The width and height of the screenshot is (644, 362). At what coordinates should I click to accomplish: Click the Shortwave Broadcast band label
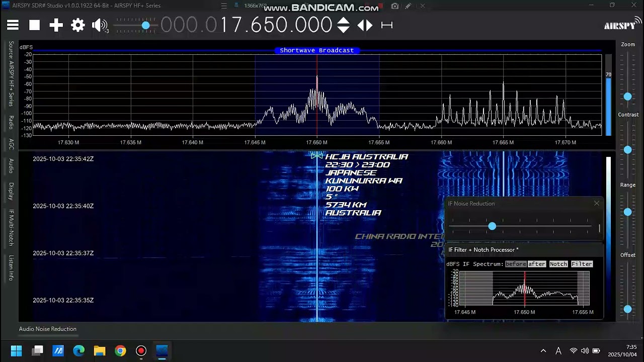[x=317, y=50]
